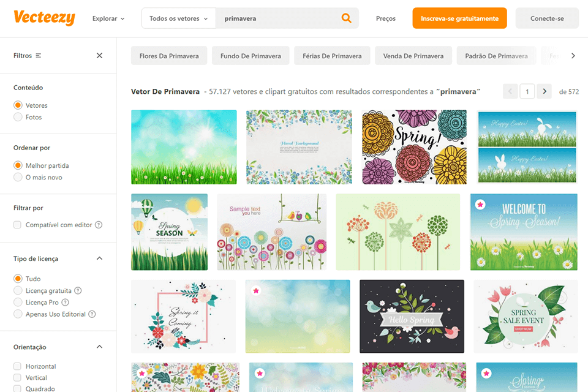The image size is (588, 392).
Task: Expand the Explorar menu
Action: [108, 18]
